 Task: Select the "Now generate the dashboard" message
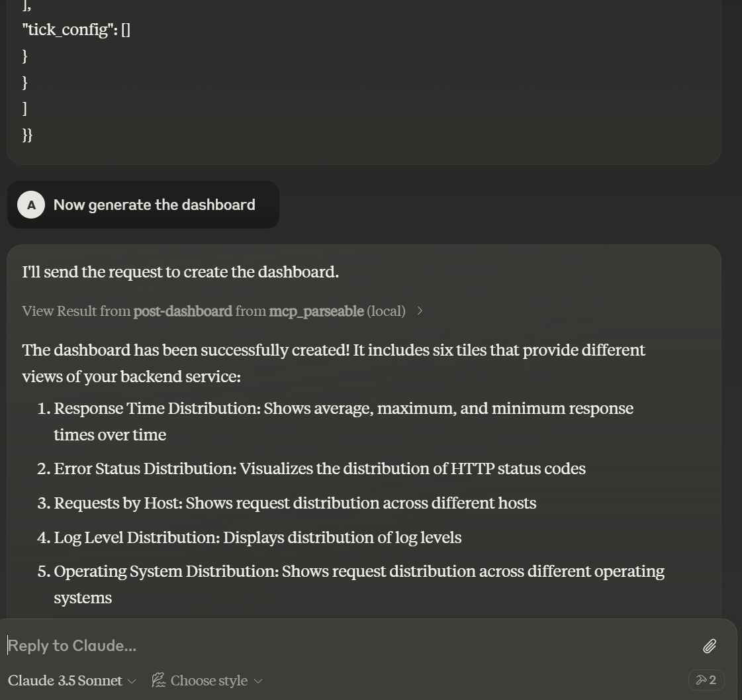(154, 205)
